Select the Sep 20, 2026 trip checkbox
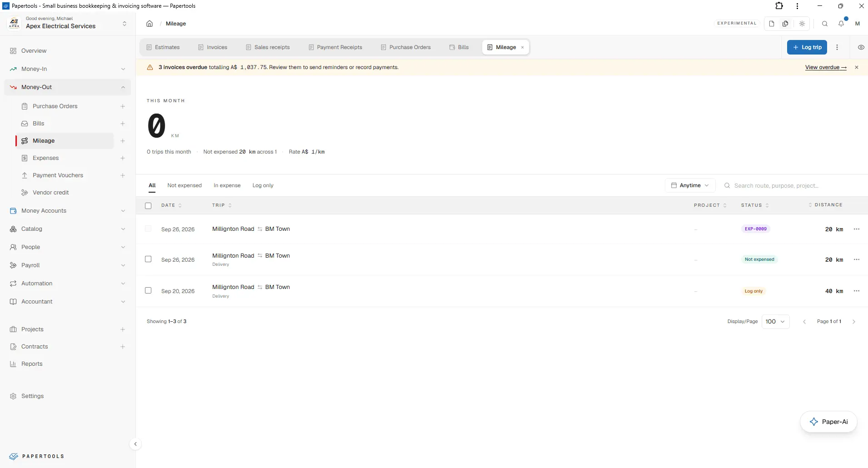868x468 pixels. pos(148,290)
